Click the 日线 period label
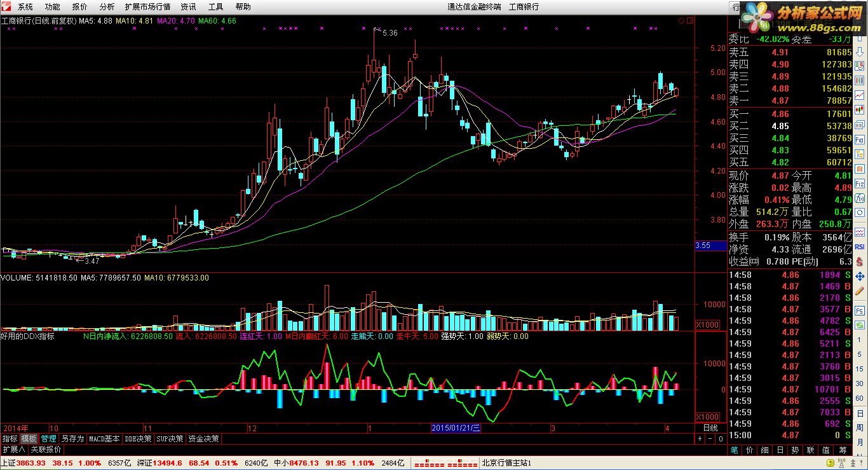 click(x=710, y=428)
